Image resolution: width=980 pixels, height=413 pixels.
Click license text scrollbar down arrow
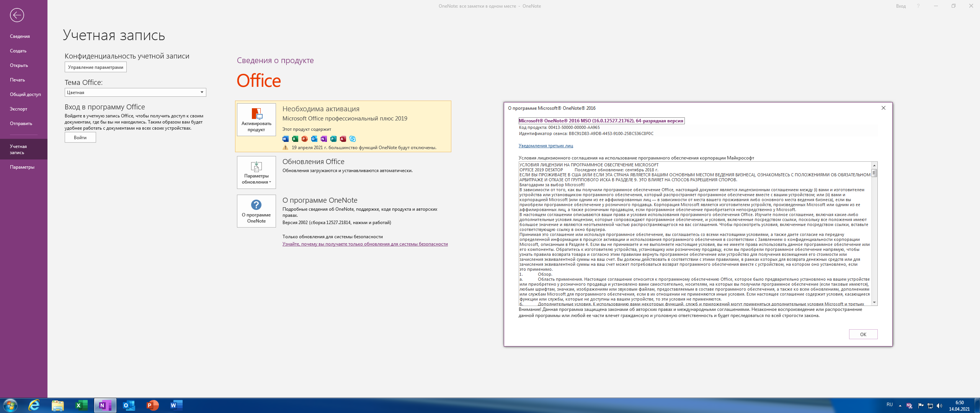(x=874, y=302)
